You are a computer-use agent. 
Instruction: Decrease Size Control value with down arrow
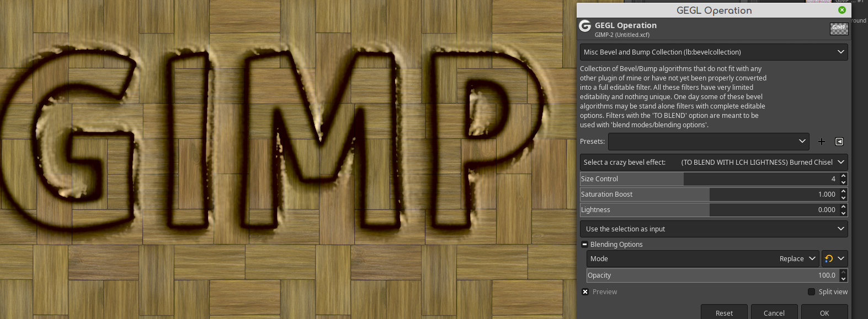pyautogui.click(x=843, y=182)
